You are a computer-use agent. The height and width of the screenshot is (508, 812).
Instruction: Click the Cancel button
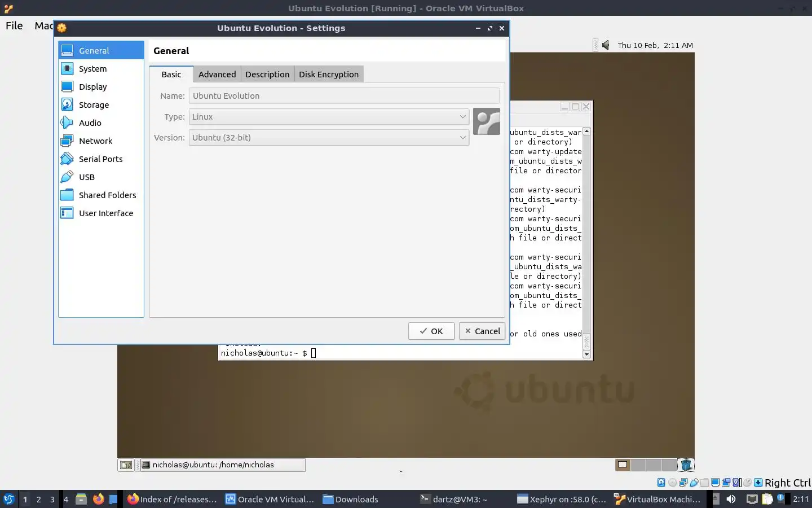click(x=482, y=331)
